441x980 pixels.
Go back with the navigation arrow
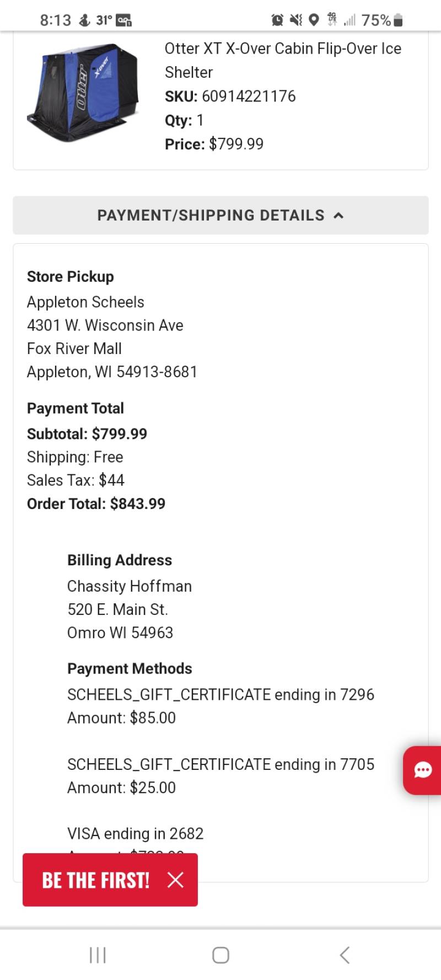point(345,955)
